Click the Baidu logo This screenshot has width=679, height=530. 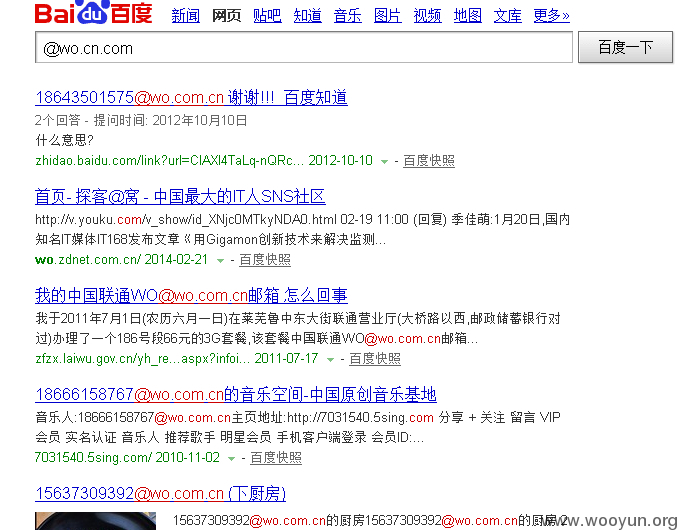tap(94, 12)
